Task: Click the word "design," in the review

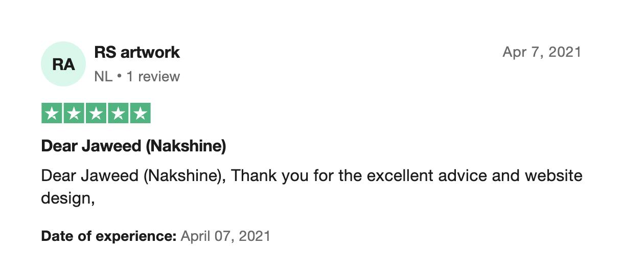Action: [x=68, y=198]
